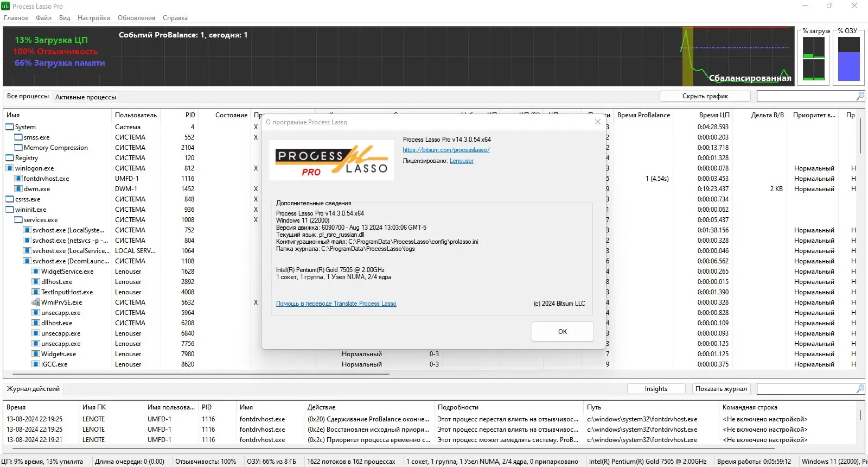The width and height of the screenshot is (868, 467).
Task: Click the fontdrvhost.exe icon in the process list
Action: (18, 179)
